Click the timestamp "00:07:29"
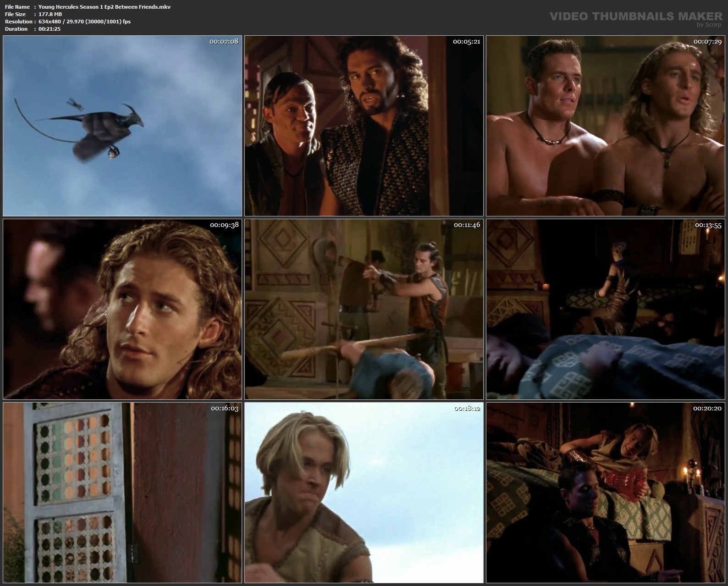This screenshot has width=728, height=586. [x=707, y=41]
